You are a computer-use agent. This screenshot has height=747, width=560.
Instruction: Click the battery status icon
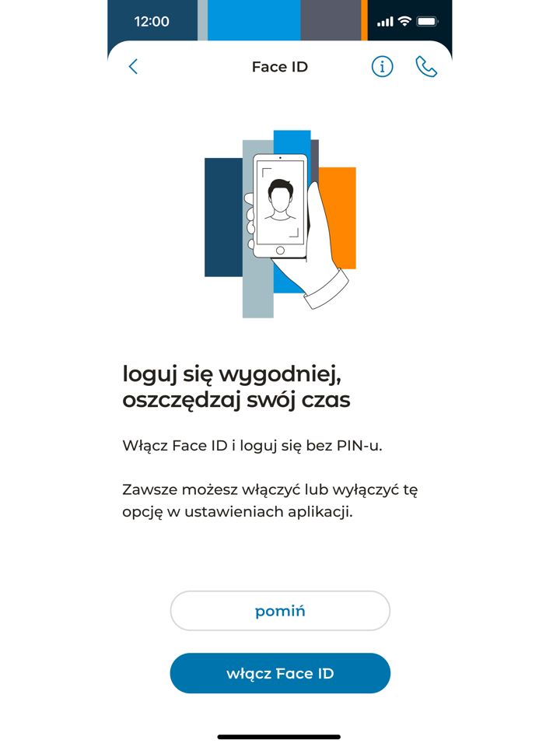[x=427, y=21]
